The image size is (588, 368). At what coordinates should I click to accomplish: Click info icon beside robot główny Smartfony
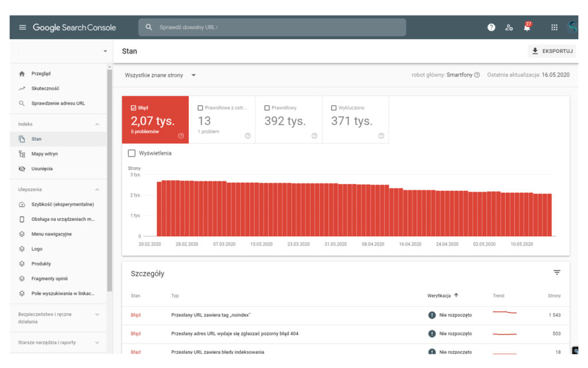click(x=477, y=75)
